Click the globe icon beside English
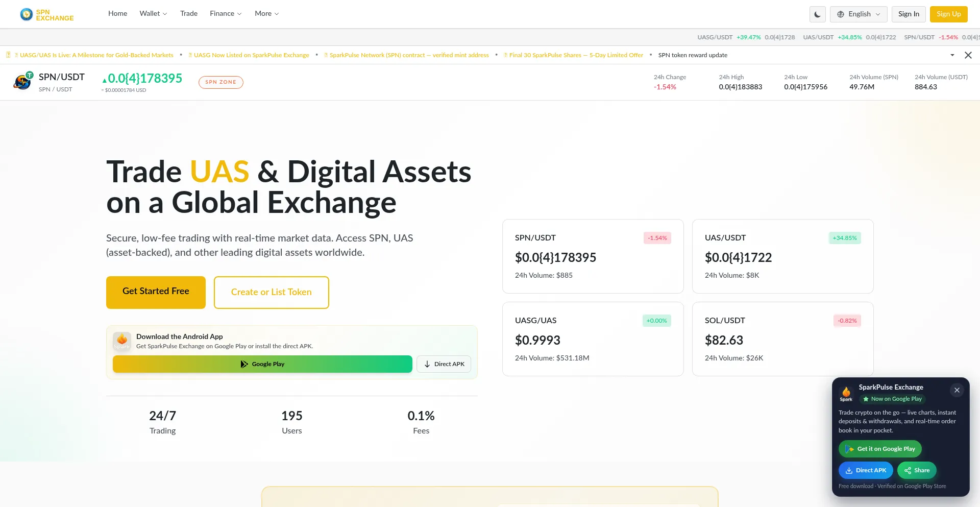 841,14
